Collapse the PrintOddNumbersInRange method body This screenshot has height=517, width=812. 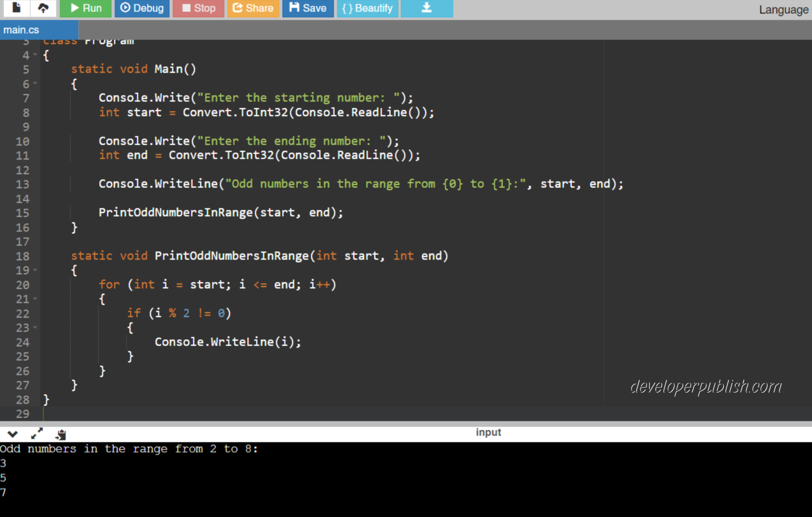[x=35, y=270]
